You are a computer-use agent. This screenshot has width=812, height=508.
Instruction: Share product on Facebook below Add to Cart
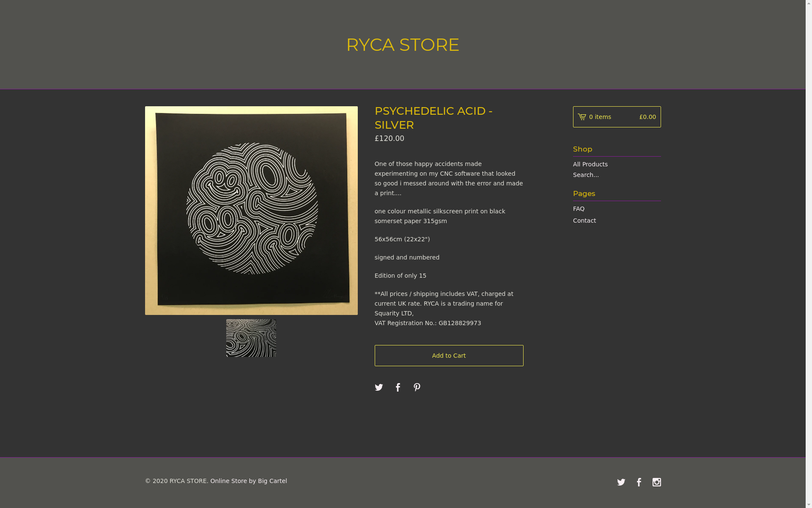398,387
